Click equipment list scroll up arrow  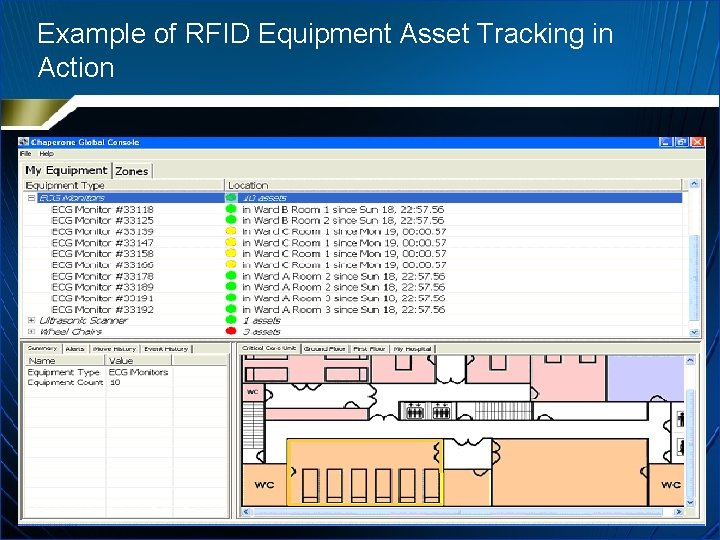(694, 184)
